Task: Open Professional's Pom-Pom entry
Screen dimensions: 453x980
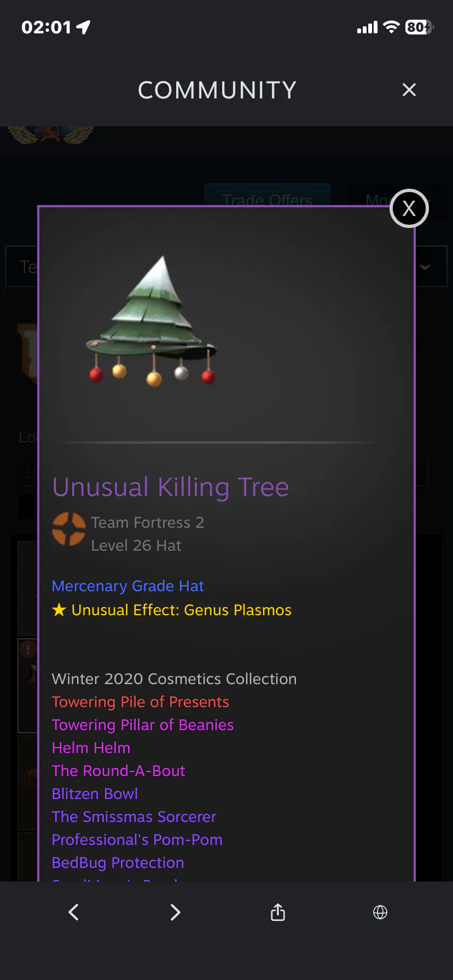Action: point(137,839)
